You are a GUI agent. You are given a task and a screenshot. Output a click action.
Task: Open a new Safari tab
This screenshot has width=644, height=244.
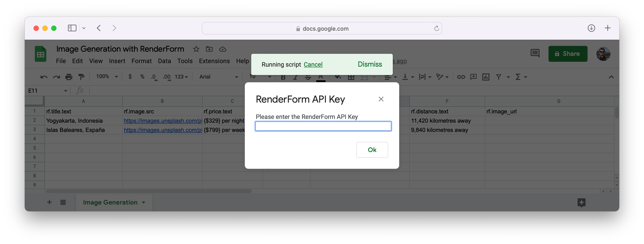pyautogui.click(x=608, y=28)
